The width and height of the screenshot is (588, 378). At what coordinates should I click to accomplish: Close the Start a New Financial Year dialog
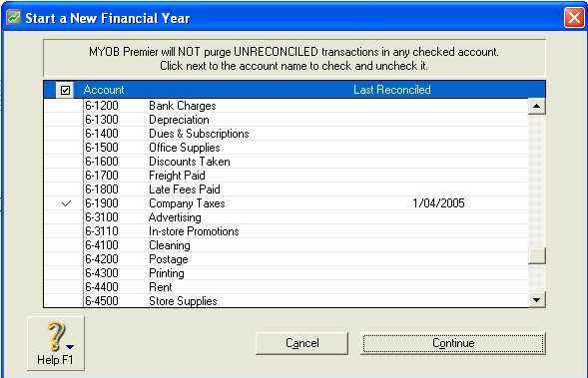point(574,17)
